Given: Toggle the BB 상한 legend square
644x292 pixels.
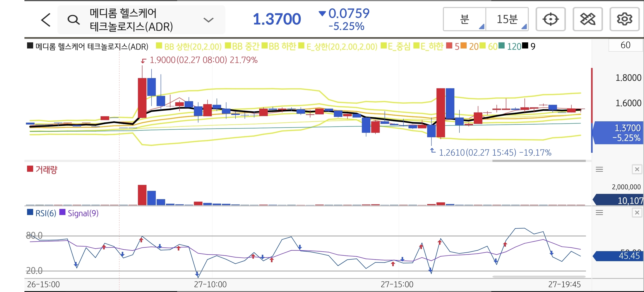Looking at the screenshot, I should [159, 46].
